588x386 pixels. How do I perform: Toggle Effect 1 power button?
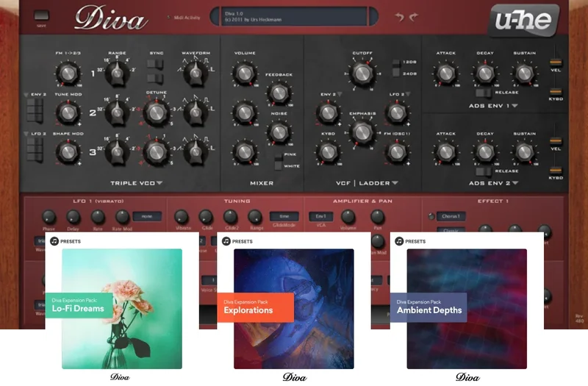click(x=431, y=216)
